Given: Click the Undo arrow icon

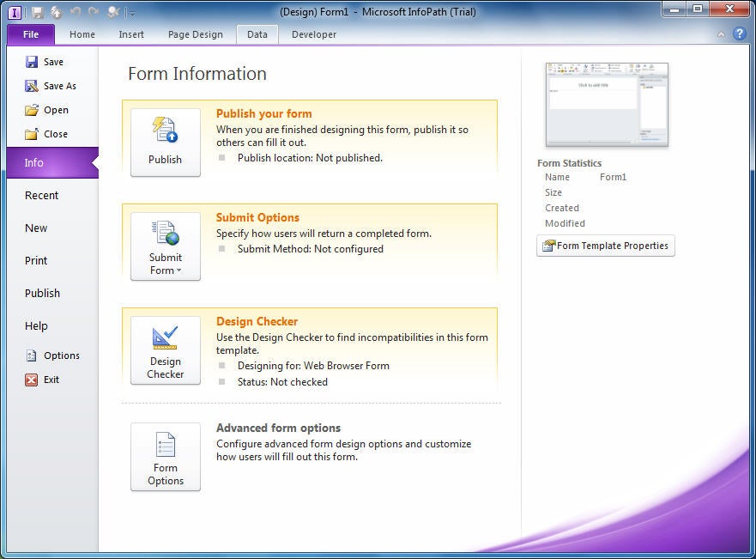Looking at the screenshot, I should click(x=76, y=12).
